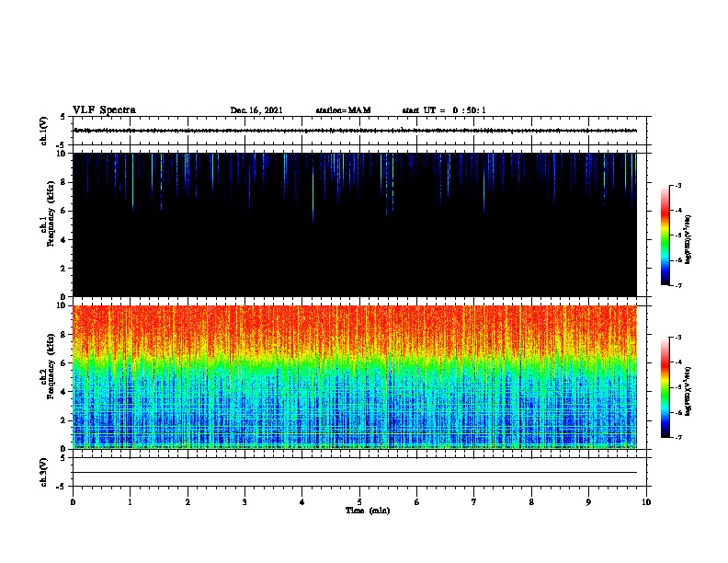Viewport: 728px width, 563px height.
Task: Click time axis tick label "2"
Action: point(188,502)
